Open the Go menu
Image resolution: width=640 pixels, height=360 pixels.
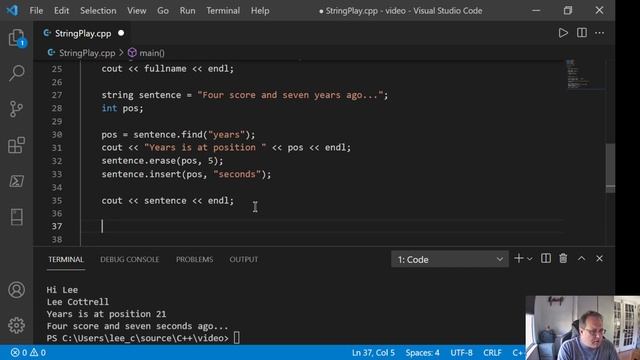coord(163,11)
